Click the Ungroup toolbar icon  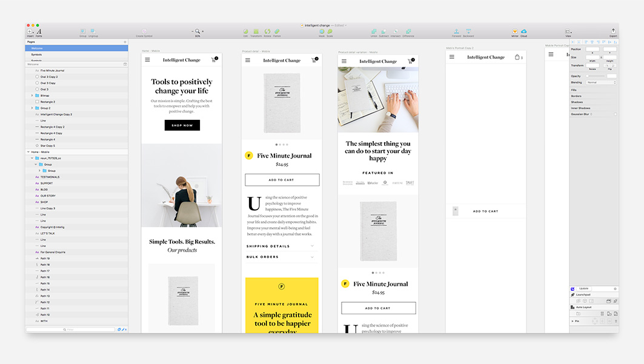[x=93, y=31]
